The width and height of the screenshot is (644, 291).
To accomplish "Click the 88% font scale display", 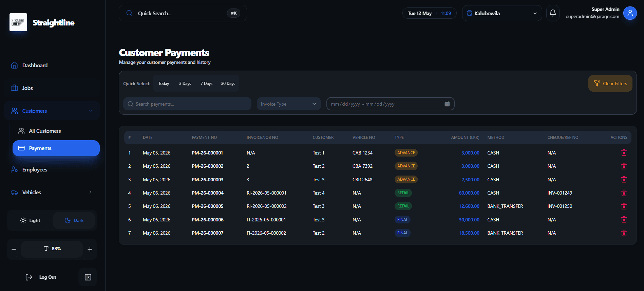I will 52,249.
